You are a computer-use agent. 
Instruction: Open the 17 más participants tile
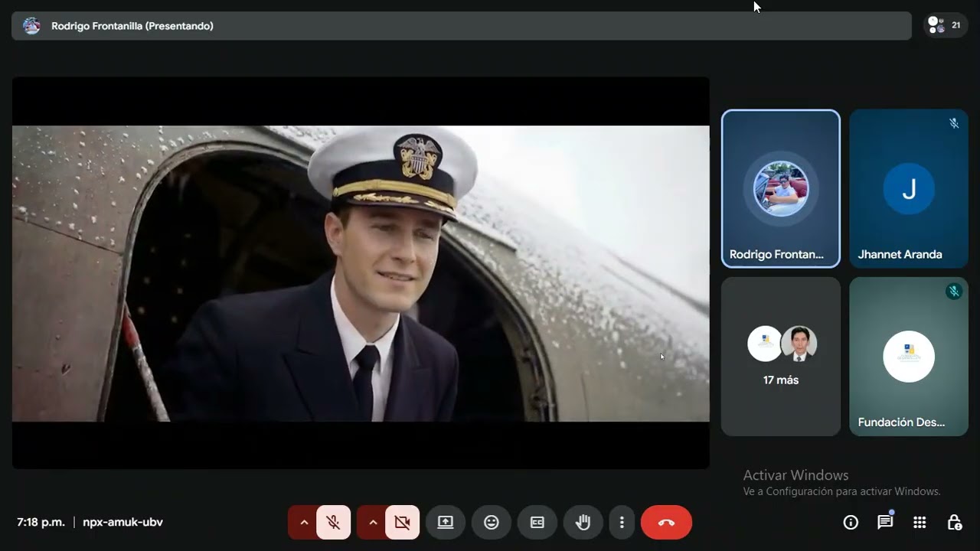pos(781,357)
